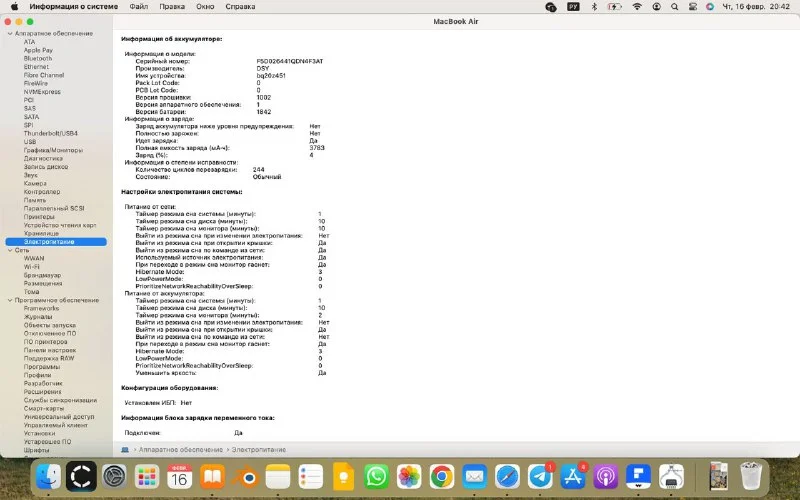Open the Файл menu
Viewport: 800px width, 500px height.
[x=138, y=6]
